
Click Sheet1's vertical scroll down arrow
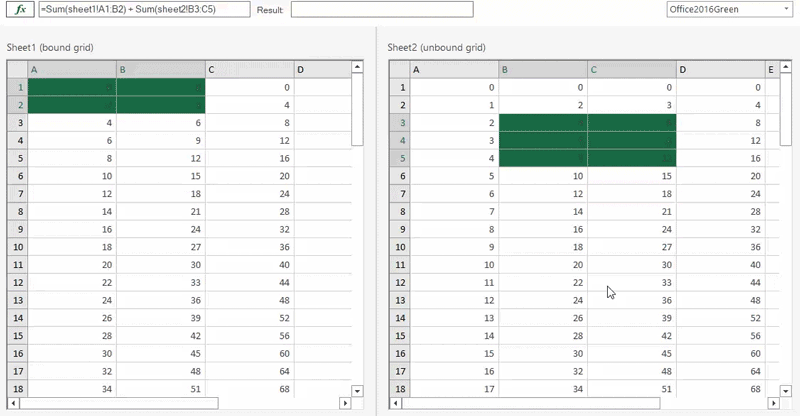(358, 391)
